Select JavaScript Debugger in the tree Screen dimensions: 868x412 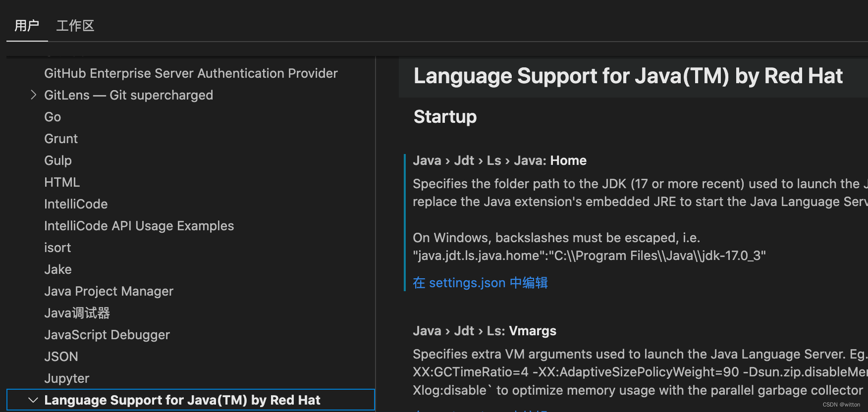[x=107, y=335]
